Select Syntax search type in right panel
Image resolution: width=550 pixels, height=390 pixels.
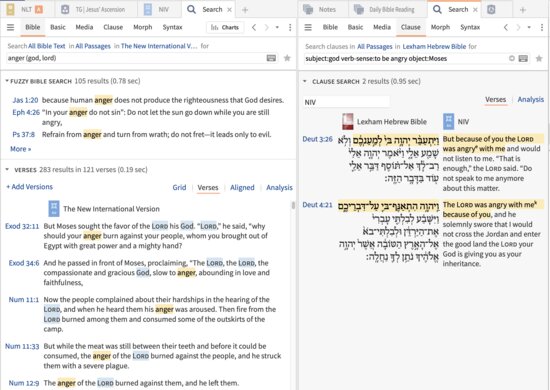[470, 27]
